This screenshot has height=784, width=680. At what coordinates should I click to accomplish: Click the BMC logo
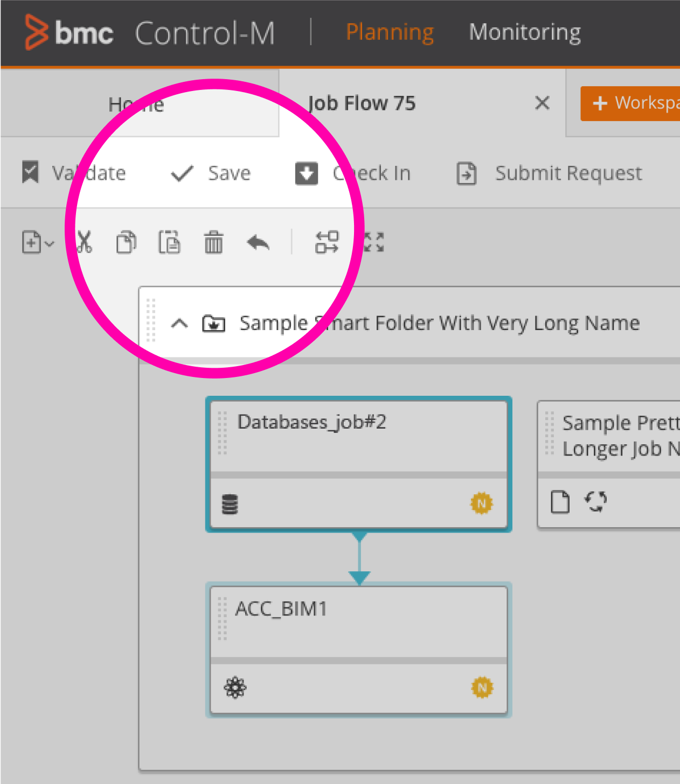(x=69, y=32)
